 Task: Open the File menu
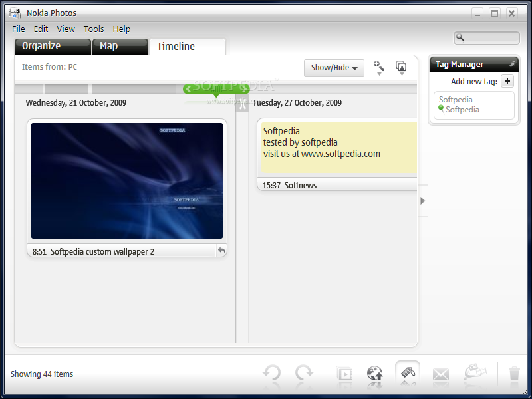click(x=19, y=29)
